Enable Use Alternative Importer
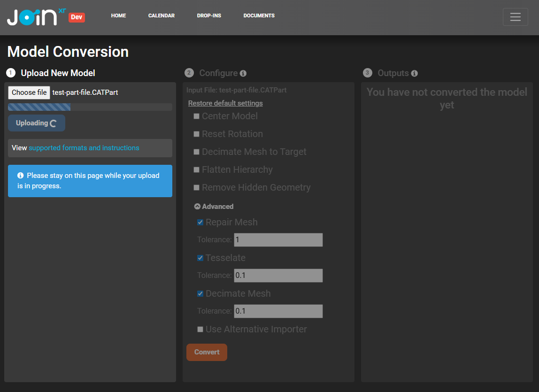The height and width of the screenshot is (392, 539). [200, 329]
